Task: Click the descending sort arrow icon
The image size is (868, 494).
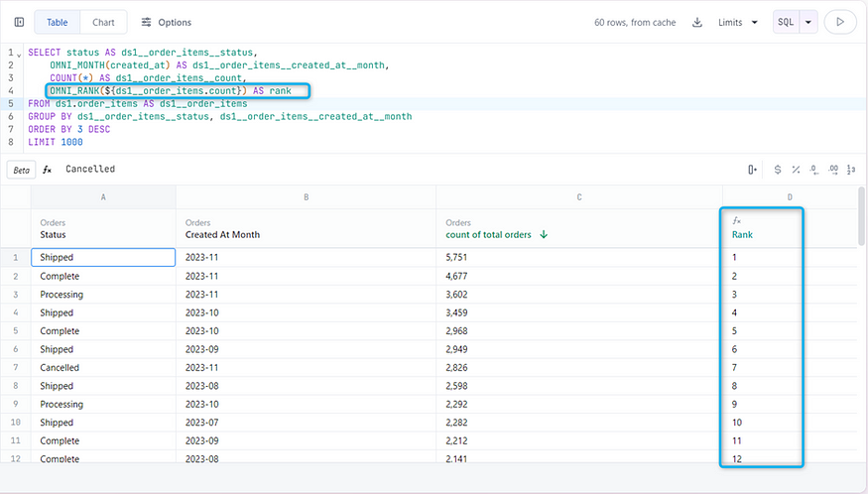Action: pos(544,234)
